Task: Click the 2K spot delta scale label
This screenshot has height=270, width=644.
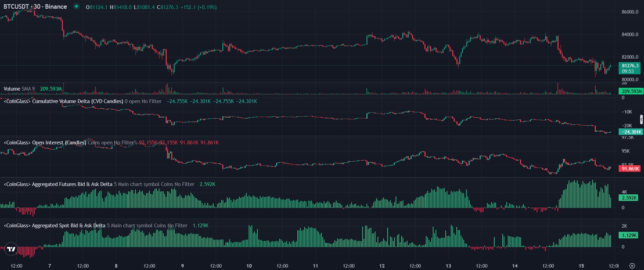Action: click(624, 226)
